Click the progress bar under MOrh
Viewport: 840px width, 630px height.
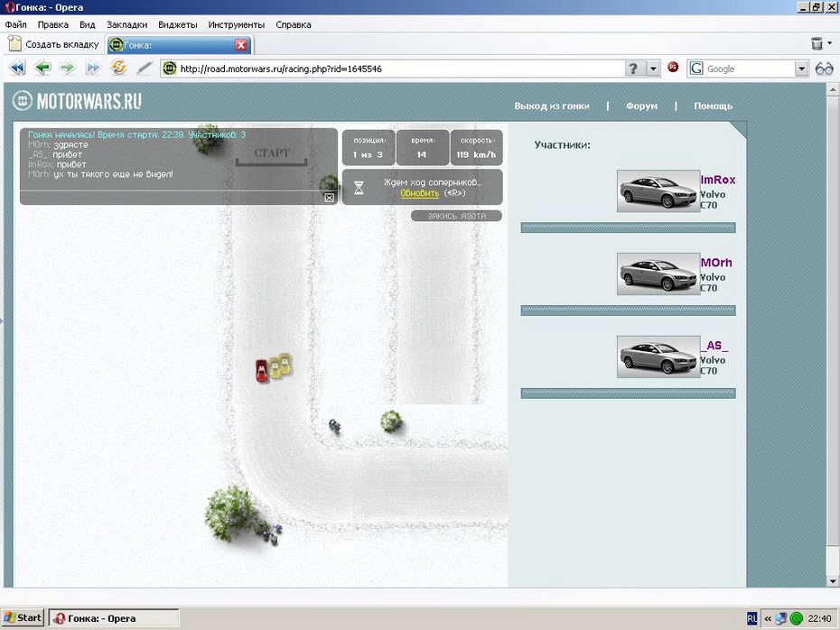(628, 310)
